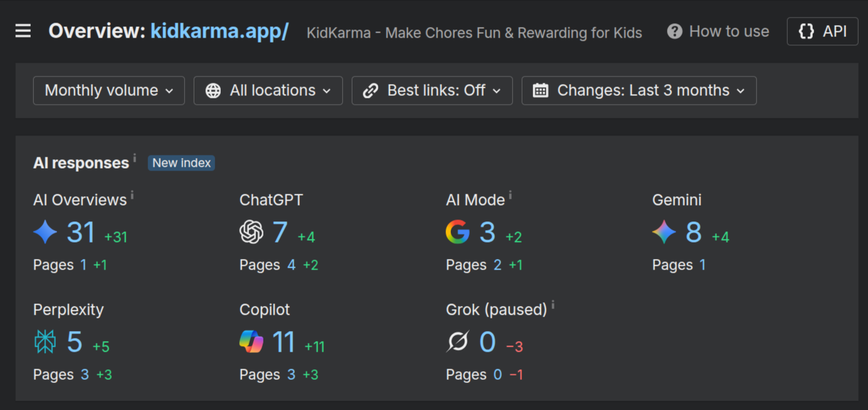Click the Perplexity logo icon
Image resolution: width=868 pixels, height=410 pixels.
click(45, 342)
